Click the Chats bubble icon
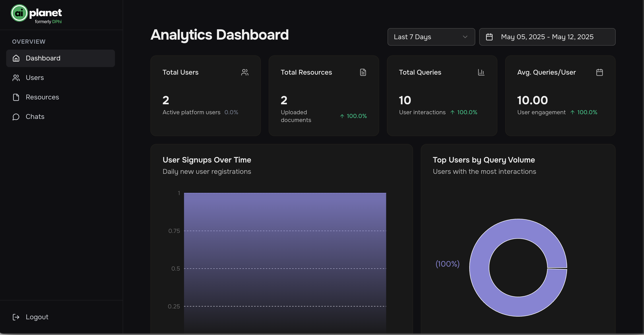 (x=16, y=117)
